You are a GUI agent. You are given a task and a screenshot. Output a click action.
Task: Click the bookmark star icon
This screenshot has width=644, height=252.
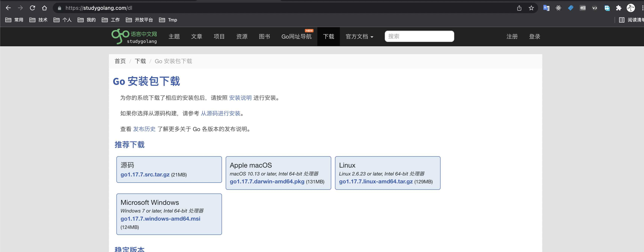click(531, 8)
